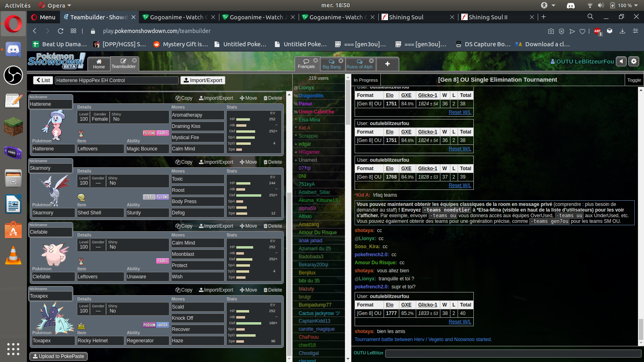
Task: Edit the team name field
Action: click(x=117, y=80)
